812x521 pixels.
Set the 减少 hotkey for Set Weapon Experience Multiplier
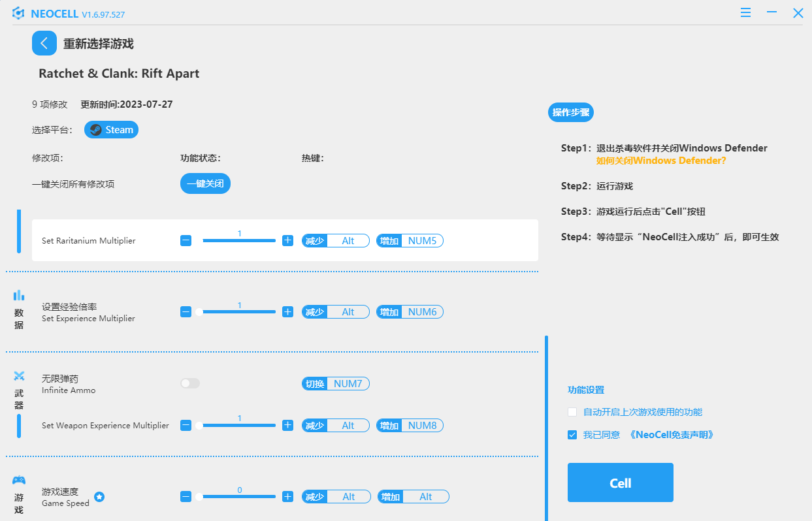point(336,426)
